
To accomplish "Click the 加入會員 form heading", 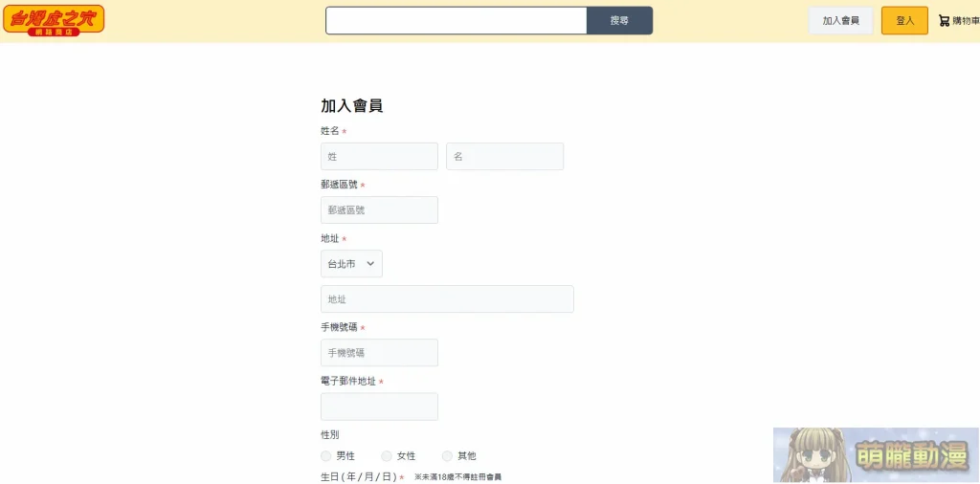I will coord(351,106).
